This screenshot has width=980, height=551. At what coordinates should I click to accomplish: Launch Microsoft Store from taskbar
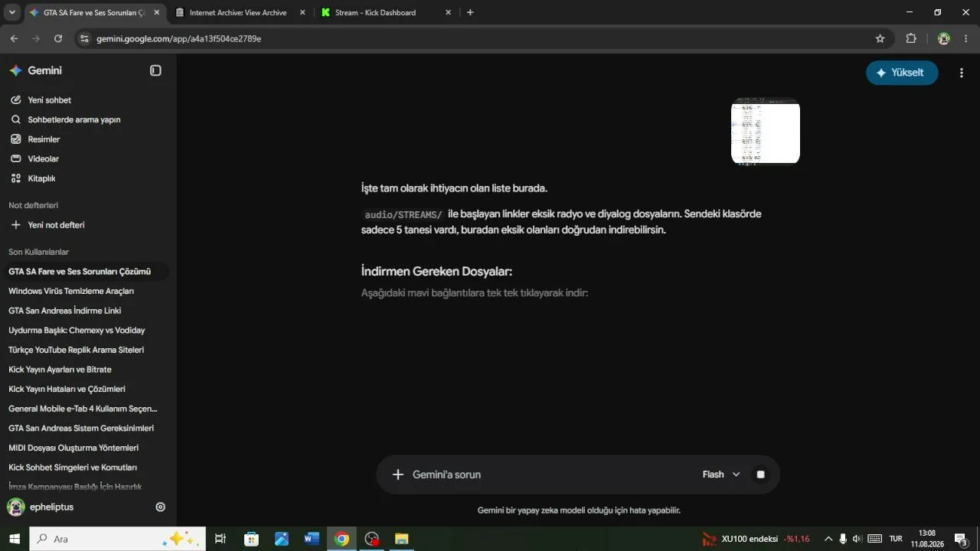251,539
